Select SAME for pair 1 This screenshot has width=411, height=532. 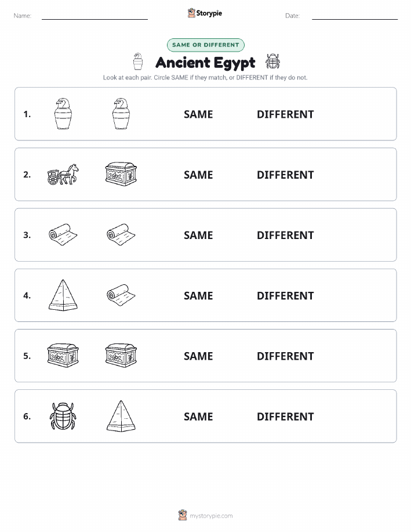198,114
